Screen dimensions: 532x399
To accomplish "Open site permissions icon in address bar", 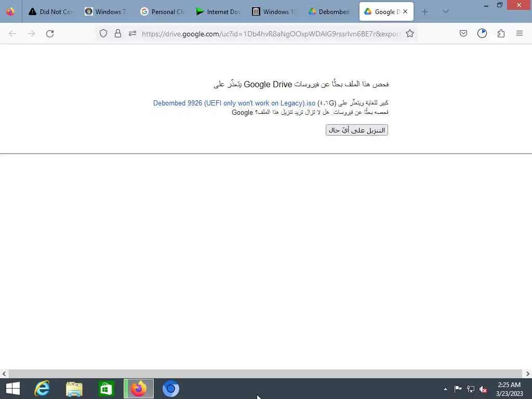I will point(132,33).
